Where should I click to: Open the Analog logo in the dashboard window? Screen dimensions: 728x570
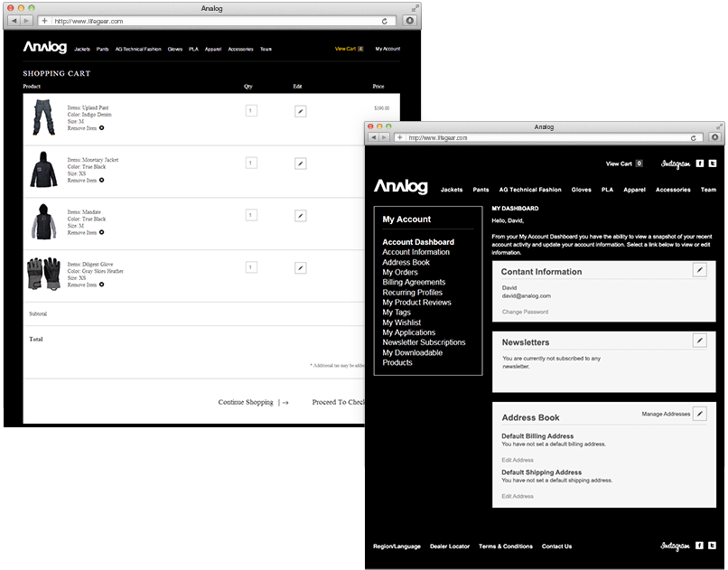[x=401, y=187]
